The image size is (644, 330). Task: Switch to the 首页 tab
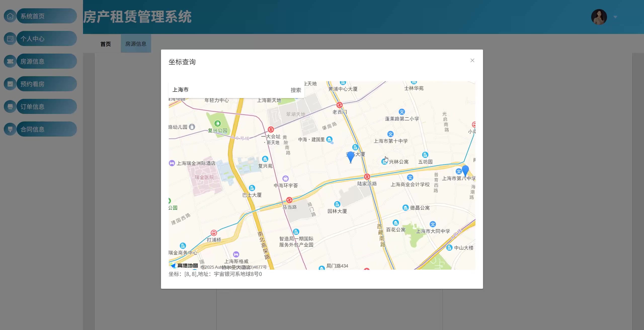(x=105, y=44)
